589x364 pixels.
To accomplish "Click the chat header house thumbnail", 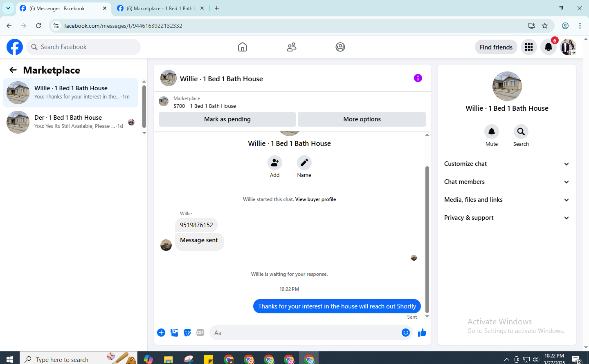I will click(x=169, y=78).
